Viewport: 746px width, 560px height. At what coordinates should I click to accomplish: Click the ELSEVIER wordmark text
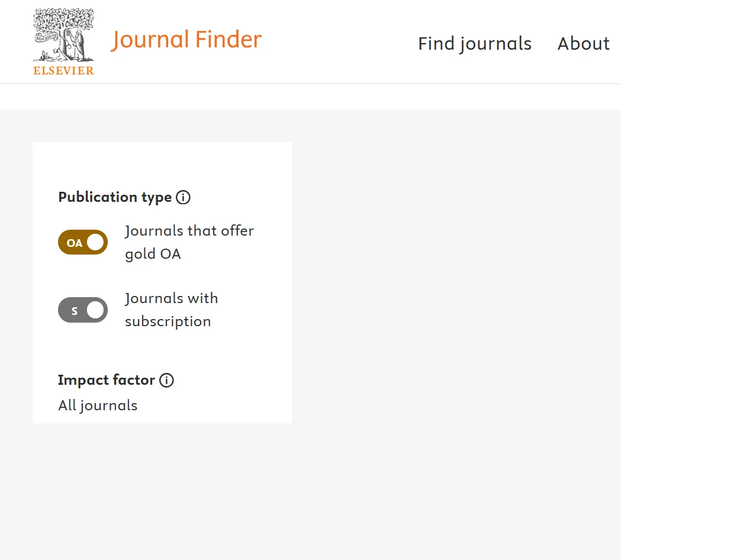tap(63, 70)
